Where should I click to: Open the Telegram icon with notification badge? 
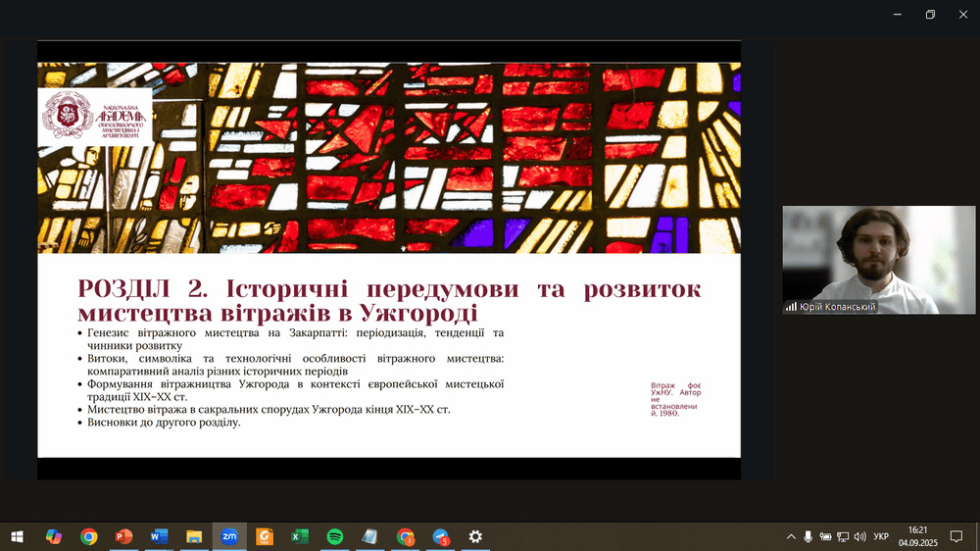tap(441, 536)
